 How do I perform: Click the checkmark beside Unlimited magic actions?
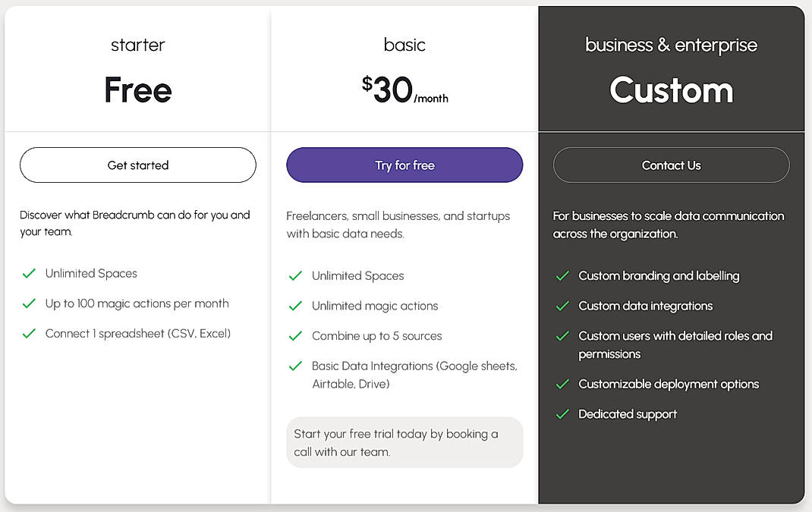(x=295, y=306)
